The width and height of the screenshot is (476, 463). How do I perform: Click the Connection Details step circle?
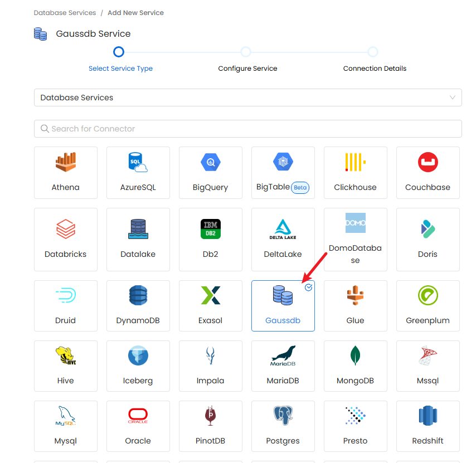373,52
